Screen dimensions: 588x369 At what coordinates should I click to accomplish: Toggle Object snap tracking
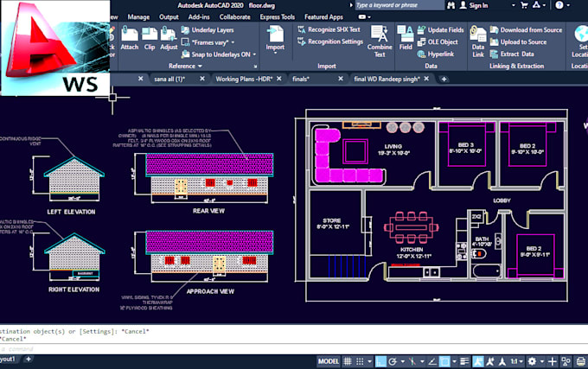tap(432, 361)
